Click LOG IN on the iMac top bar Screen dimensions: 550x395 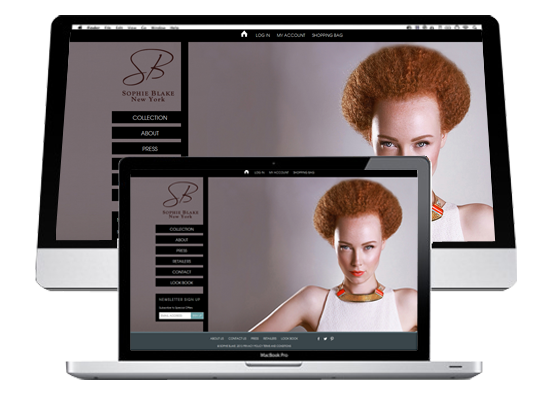[x=263, y=35]
